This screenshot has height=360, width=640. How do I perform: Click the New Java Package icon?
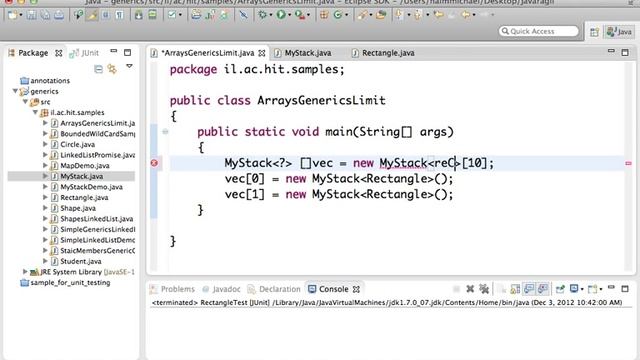[x=324, y=15]
